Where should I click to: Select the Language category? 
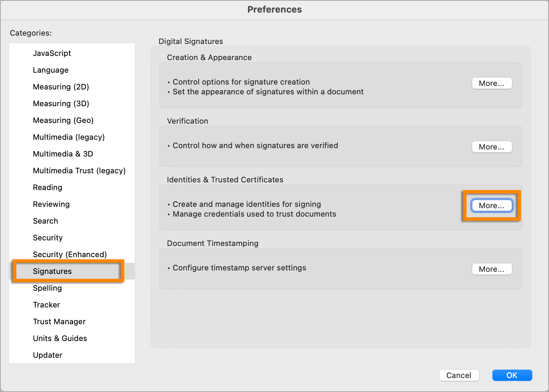51,70
